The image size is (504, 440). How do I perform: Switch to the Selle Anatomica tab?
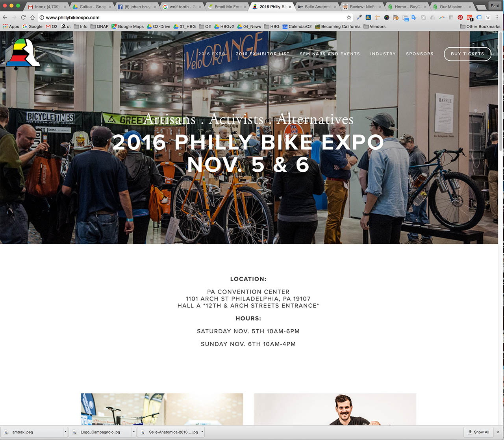[x=317, y=7]
